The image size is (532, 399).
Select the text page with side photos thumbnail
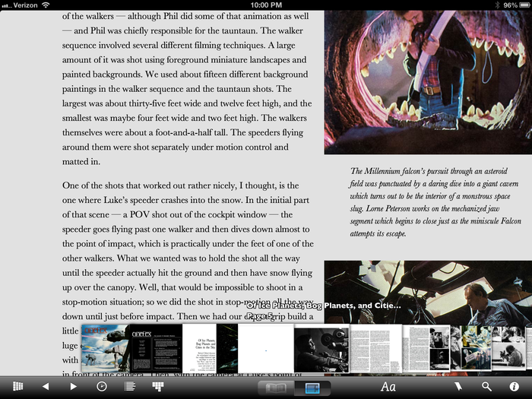[x=426, y=348]
